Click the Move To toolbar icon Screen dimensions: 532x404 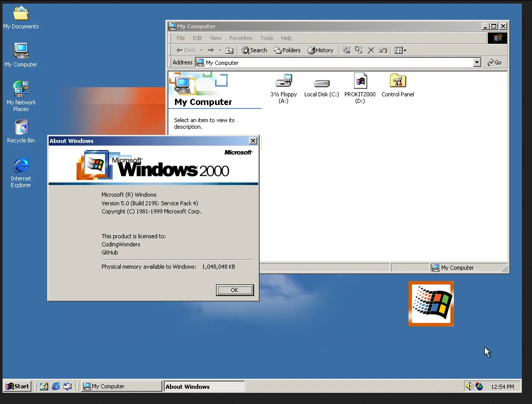pos(346,50)
